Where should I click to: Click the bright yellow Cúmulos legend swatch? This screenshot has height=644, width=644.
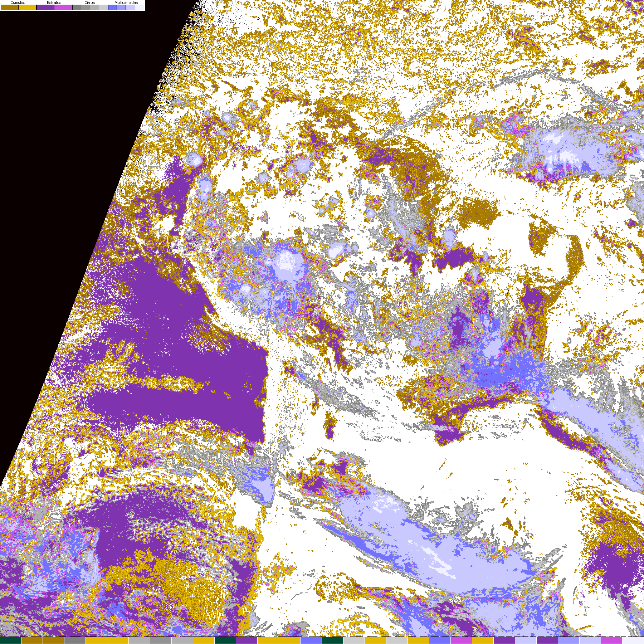(28, 7)
